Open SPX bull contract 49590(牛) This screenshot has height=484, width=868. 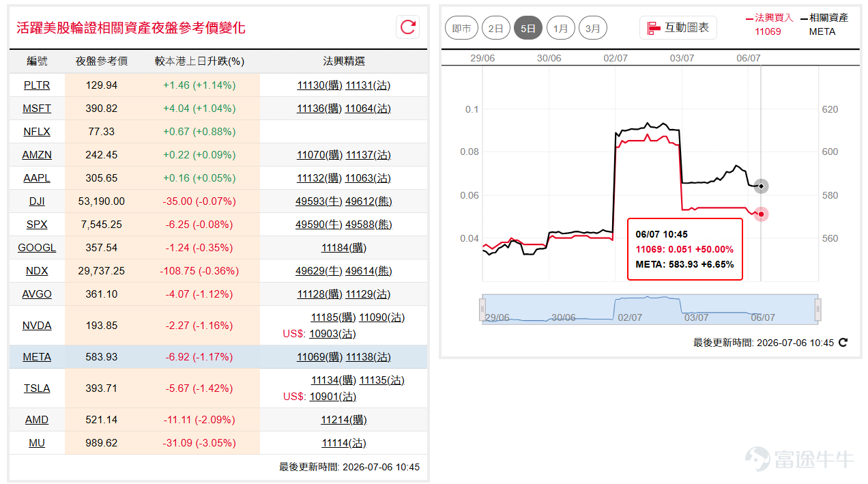click(x=319, y=225)
